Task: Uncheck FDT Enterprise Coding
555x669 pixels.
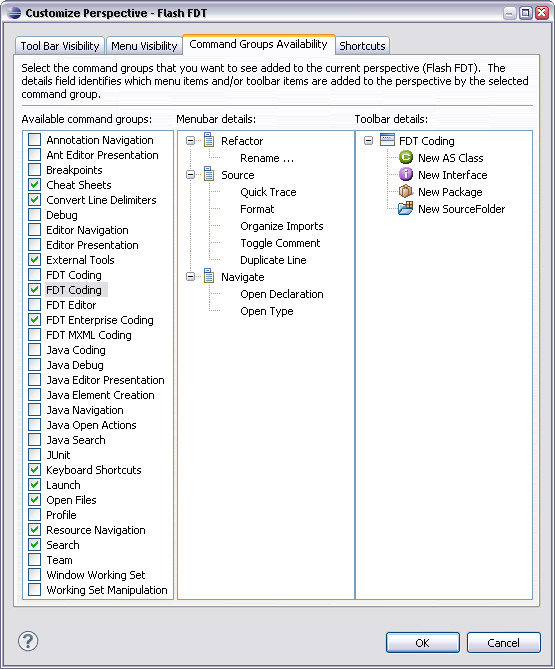Action: coord(35,320)
